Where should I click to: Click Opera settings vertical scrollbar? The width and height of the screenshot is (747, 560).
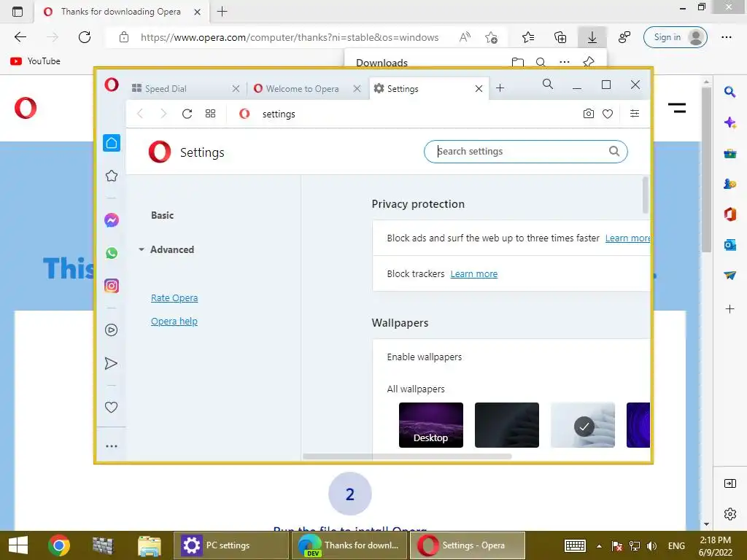tap(646, 195)
